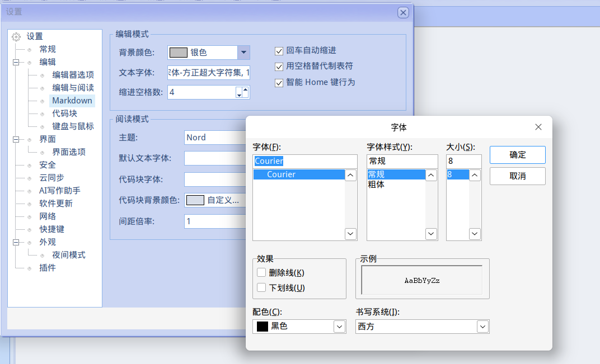Screen dimensions: 600x364
Task: Click 取消 to cancel font dialog
Action: pos(517,176)
